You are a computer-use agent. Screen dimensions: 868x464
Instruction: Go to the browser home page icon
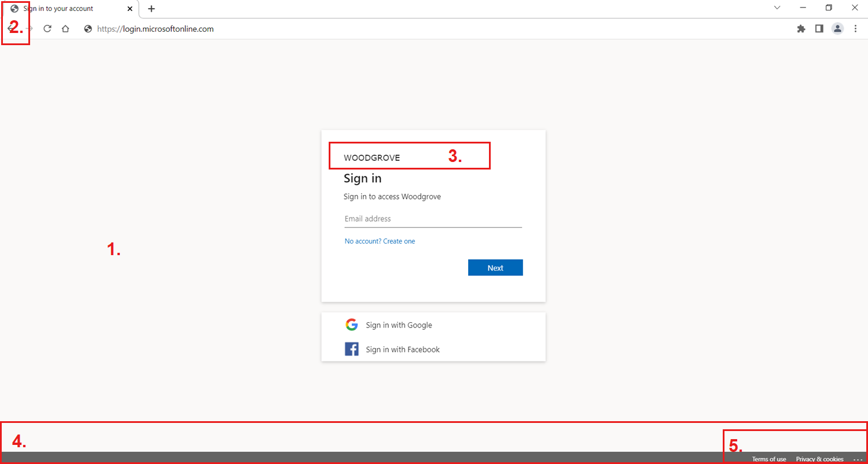pyautogui.click(x=65, y=29)
